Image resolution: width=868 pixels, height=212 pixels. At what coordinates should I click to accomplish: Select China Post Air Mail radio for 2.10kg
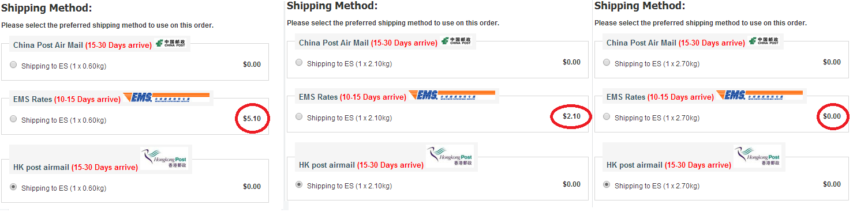click(x=299, y=62)
